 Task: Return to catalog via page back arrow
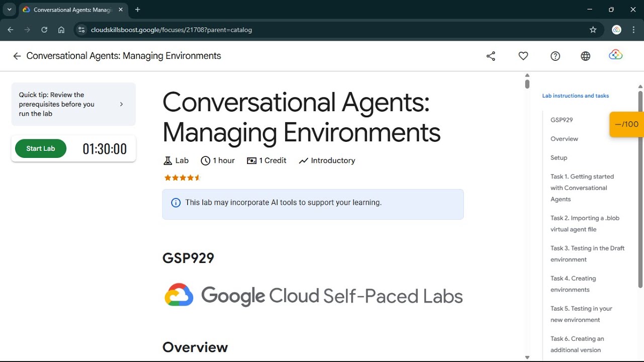(x=17, y=56)
